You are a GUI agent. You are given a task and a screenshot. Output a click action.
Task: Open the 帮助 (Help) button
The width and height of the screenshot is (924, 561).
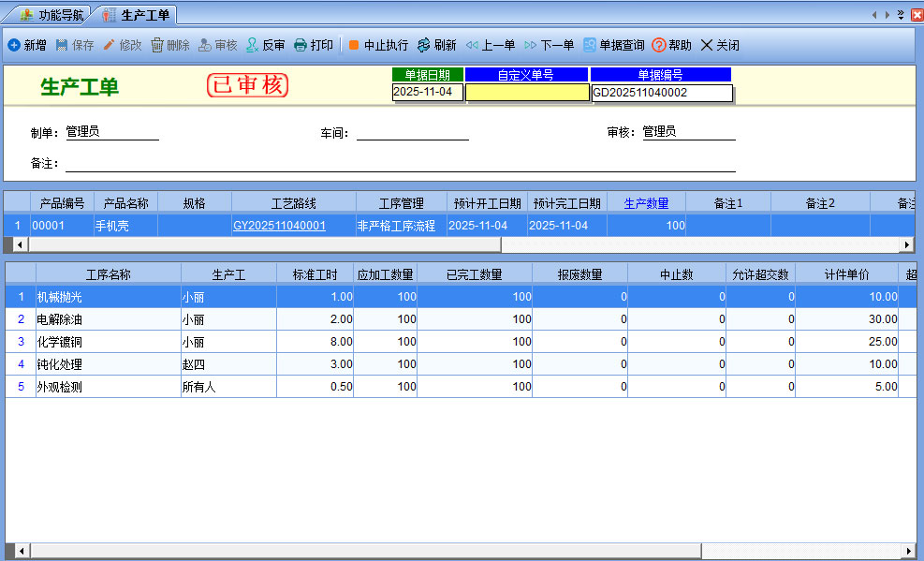pos(659,45)
